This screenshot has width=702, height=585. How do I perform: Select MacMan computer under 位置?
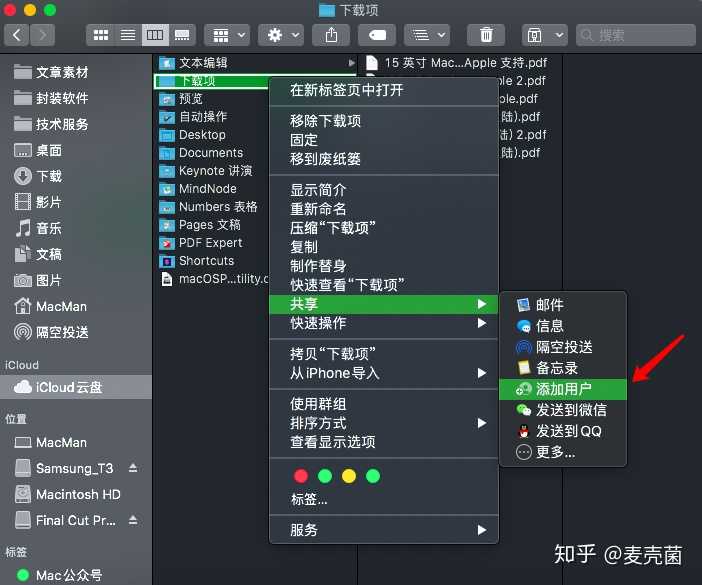click(x=50, y=443)
